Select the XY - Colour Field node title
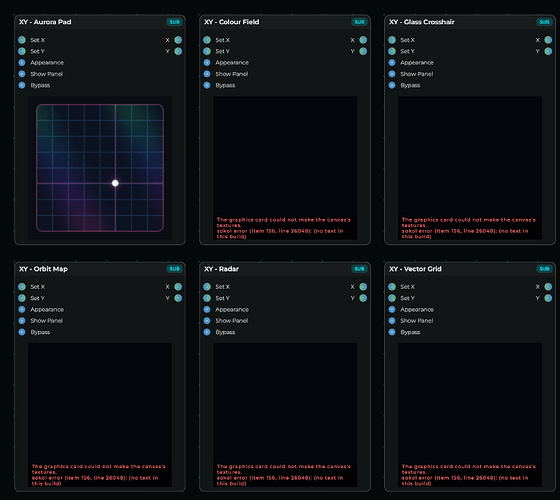 pyautogui.click(x=231, y=22)
